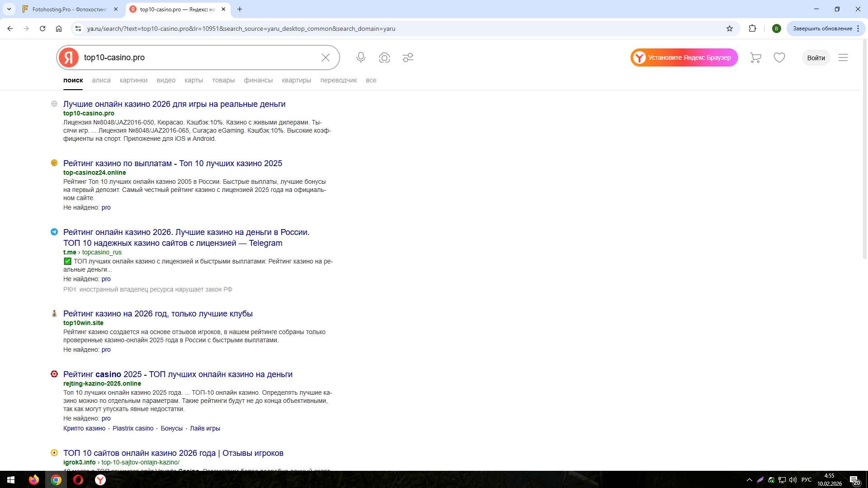868x488 pixels.
Task: Go forward in browser history
Action: pyautogui.click(x=26, y=29)
